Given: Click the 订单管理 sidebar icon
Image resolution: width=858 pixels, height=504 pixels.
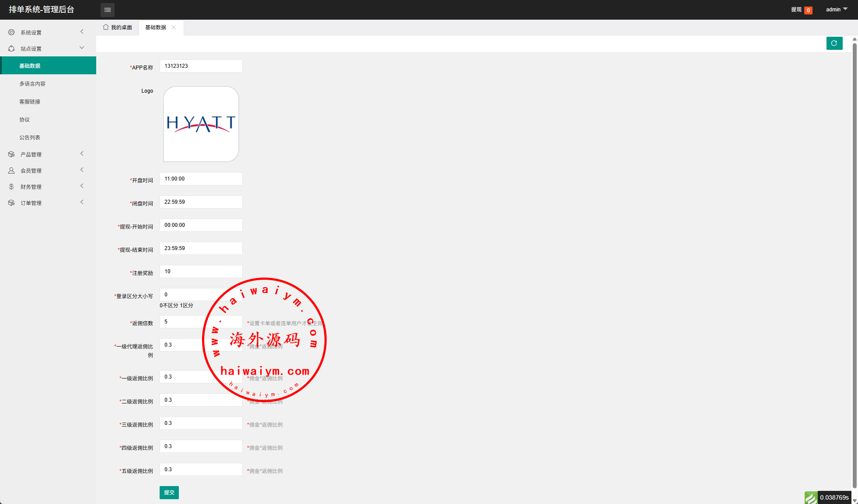Looking at the screenshot, I should click(11, 203).
